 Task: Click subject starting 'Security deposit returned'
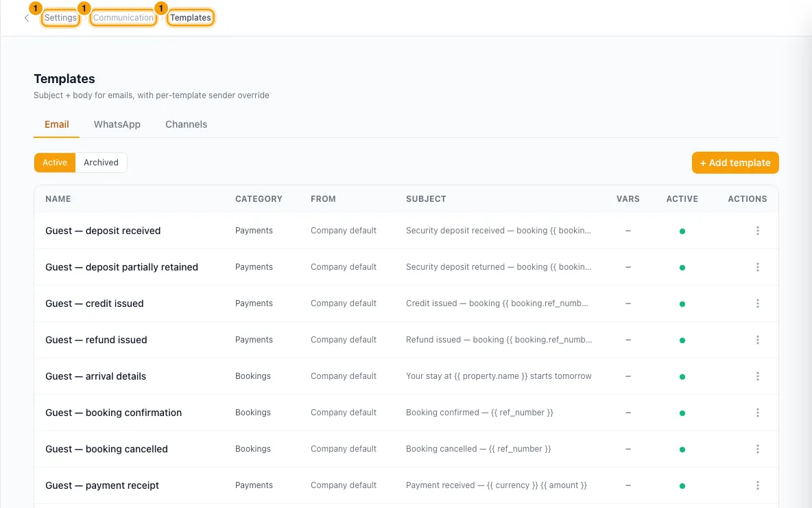click(498, 267)
